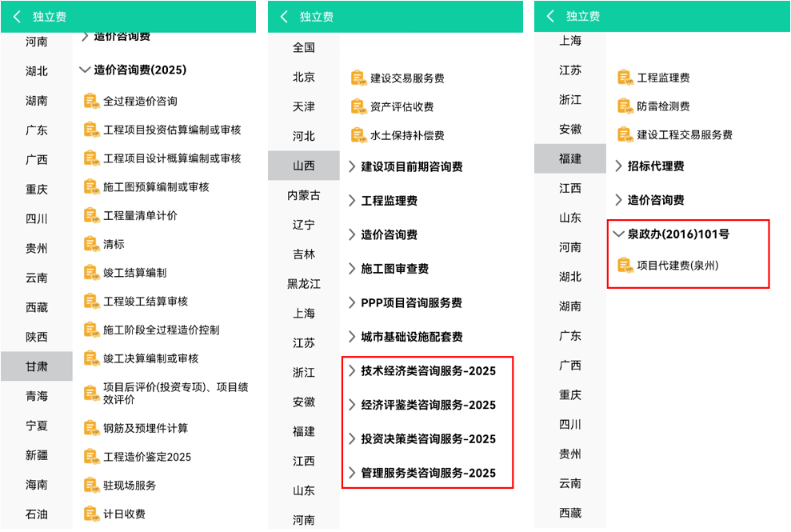
Task: Expand the 招标代理费 section
Action: 618,166
